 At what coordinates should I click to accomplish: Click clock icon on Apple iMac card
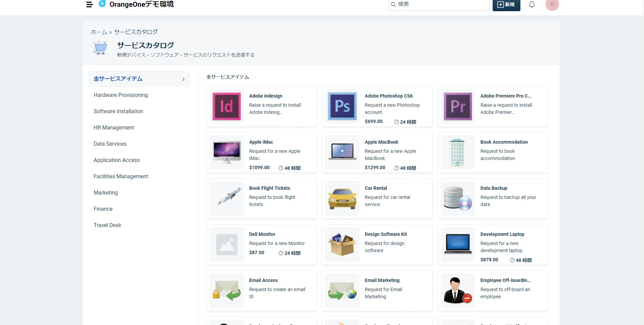[x=281, y=168]
